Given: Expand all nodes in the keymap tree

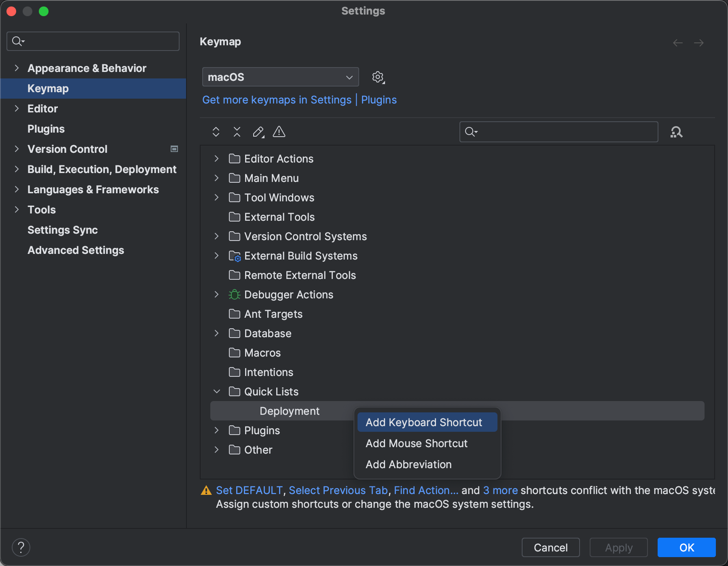Looking at the screenshot, I should (x=216, y=132).
